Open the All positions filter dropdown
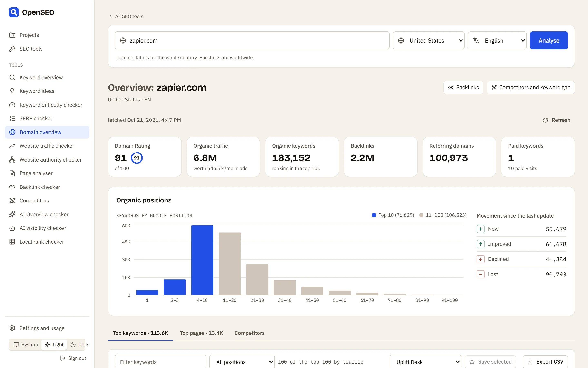The width and height of the screenshot is (588, 368). click(242, 362)
